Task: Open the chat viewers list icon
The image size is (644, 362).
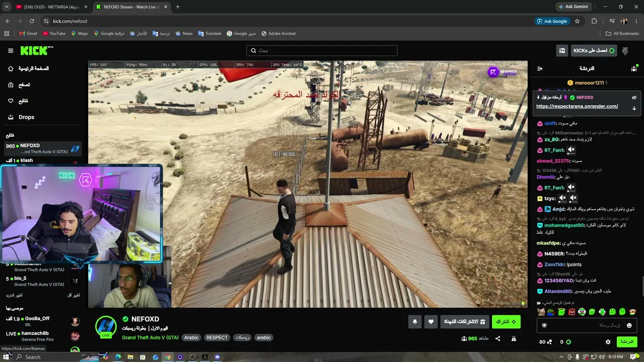Action: coord(634,68)
